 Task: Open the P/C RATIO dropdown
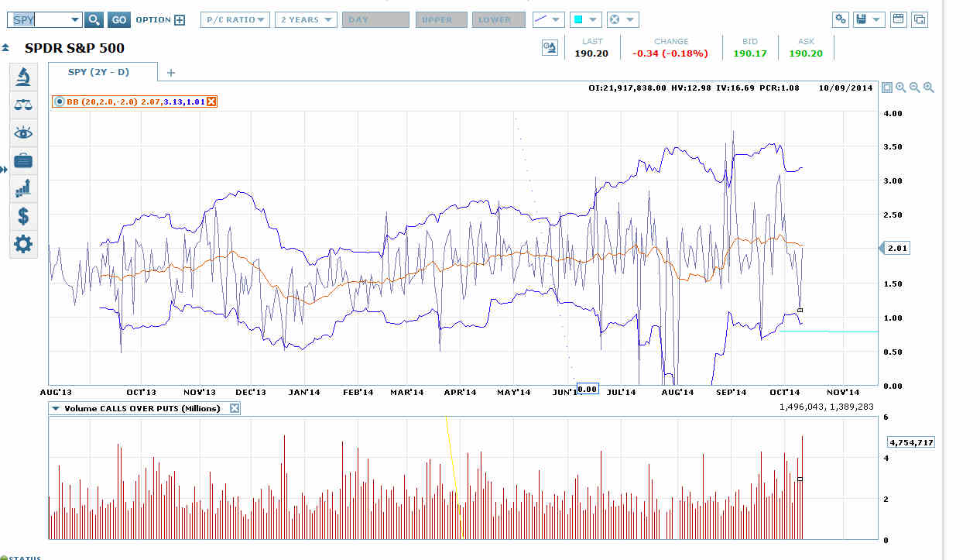pos(235,19)
